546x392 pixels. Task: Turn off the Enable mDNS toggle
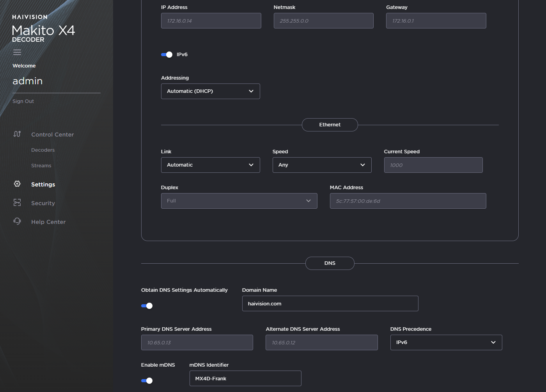click(147, 381)
